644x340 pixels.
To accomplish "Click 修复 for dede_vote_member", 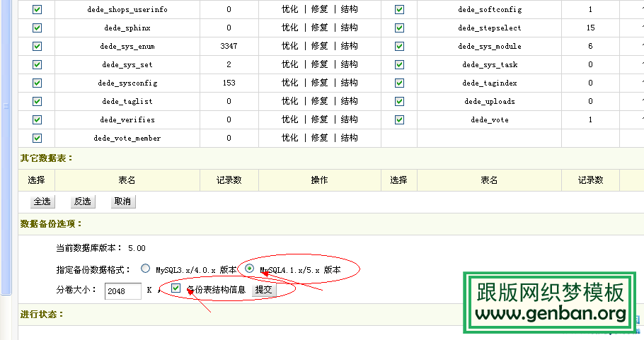I will click(320, 138).
